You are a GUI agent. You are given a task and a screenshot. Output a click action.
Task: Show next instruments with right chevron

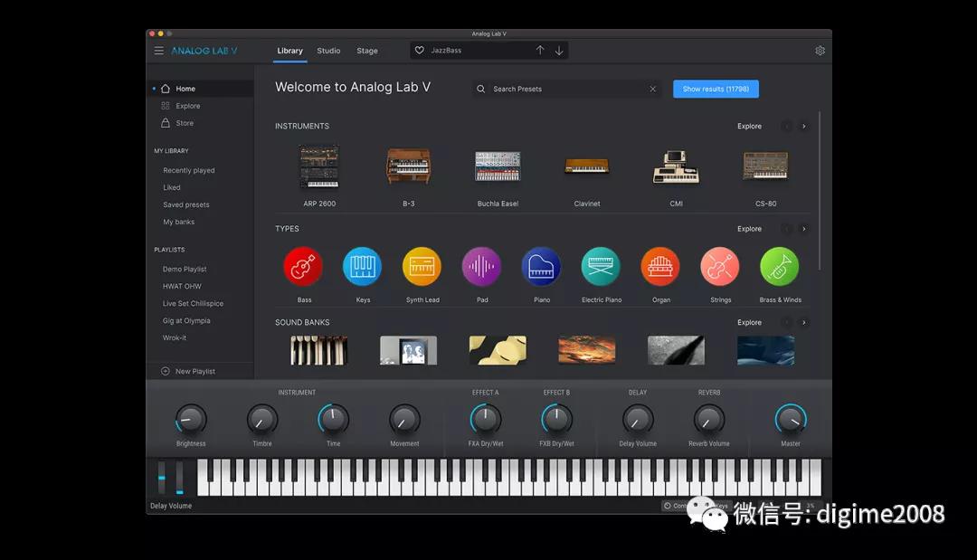pyautogui.click(x=804, y=127)
